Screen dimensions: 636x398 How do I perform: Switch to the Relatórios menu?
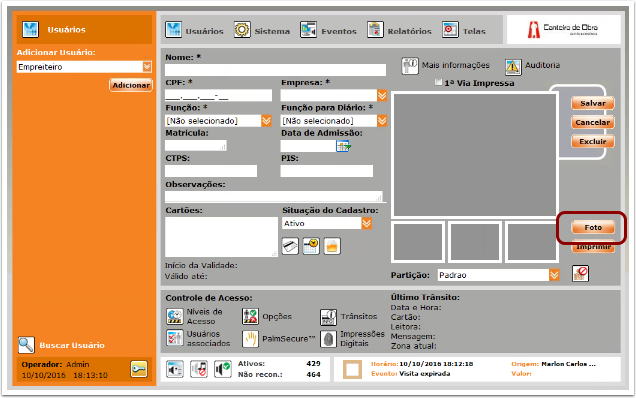click(399, 30)
